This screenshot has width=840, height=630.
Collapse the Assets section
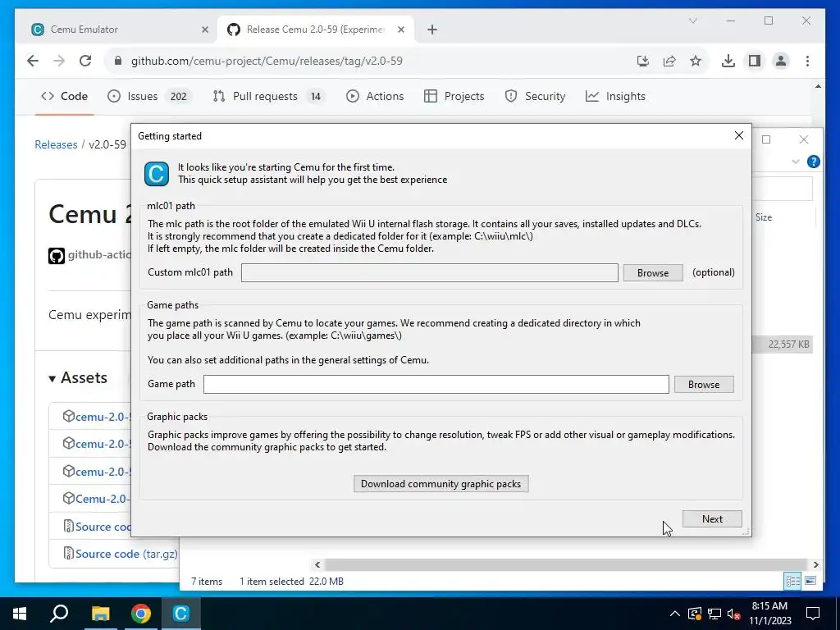click(78, 377)
